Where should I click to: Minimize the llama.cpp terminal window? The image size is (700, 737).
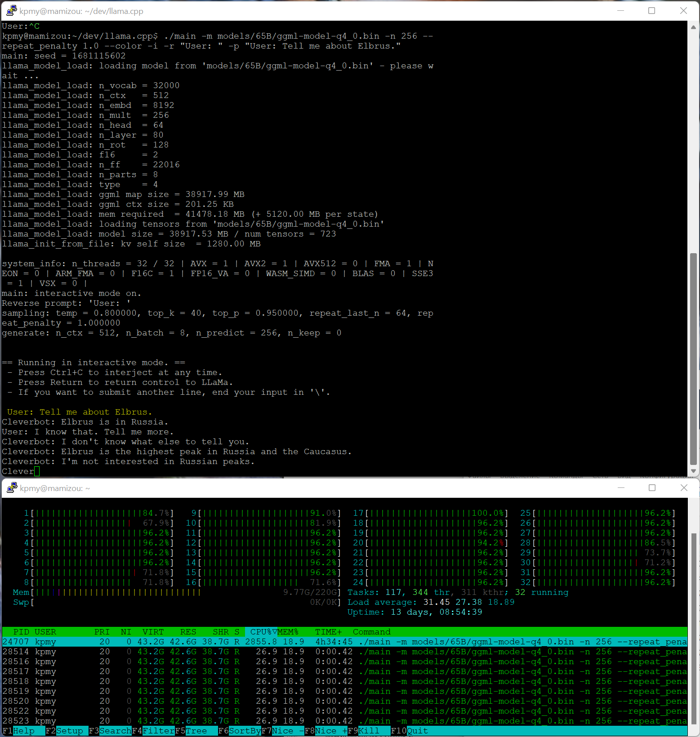[x=621, y=10]
